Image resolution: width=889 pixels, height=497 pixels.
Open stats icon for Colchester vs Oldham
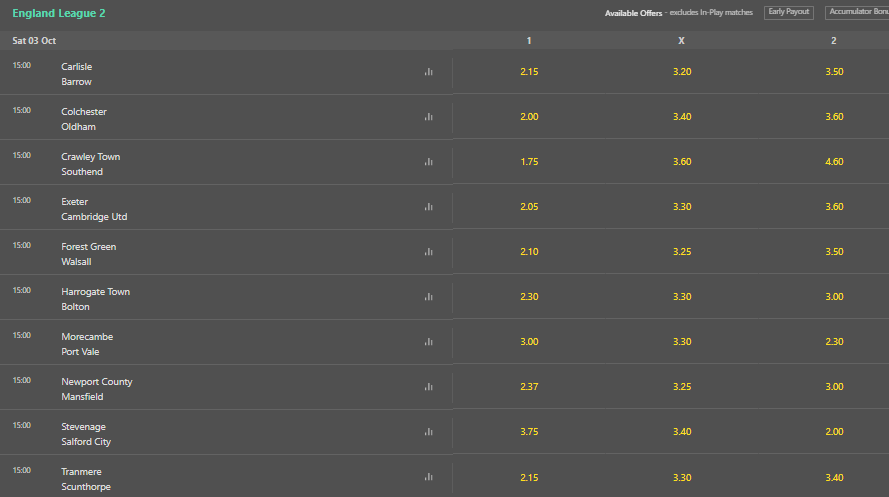(429, 117)
